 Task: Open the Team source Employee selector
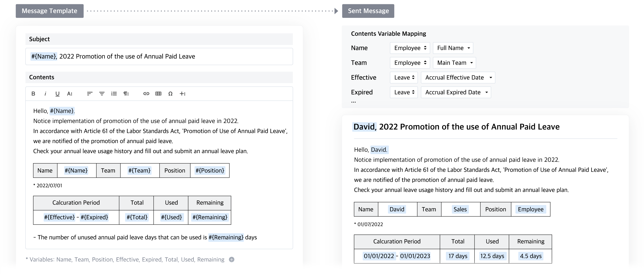click(x=410, y=63)
